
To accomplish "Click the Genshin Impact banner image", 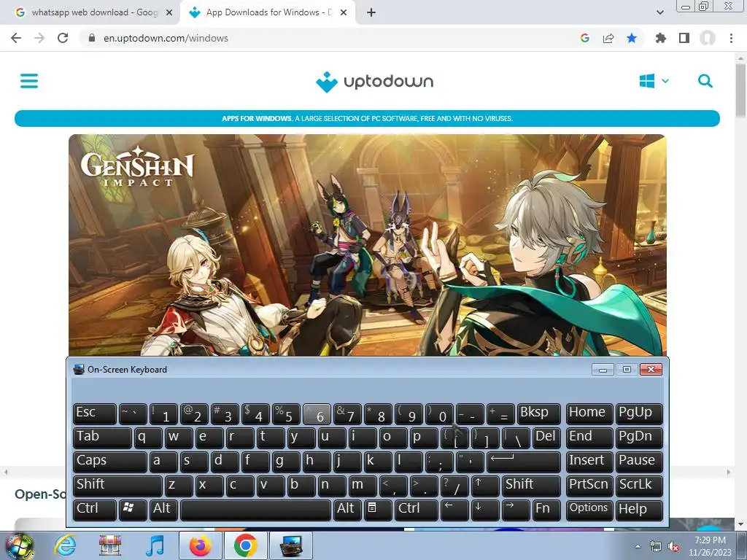I will (x=368, y=245).
